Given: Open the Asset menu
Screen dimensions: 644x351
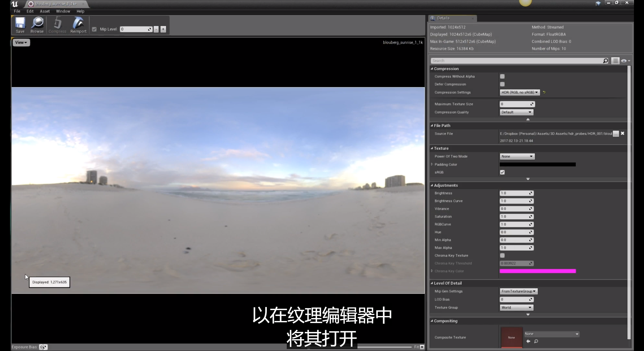Looking at the screenshot, I should click(45, 11).
